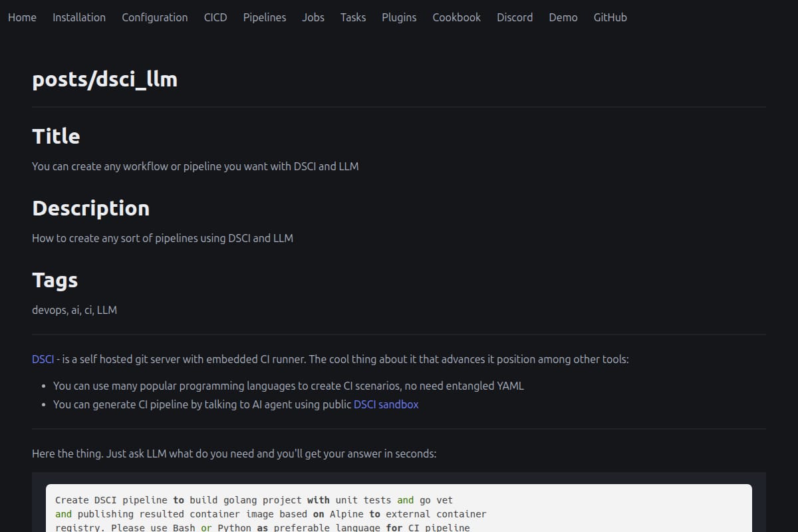The height and width of the screenshot is (532, 798).
Task: Open the Tasks nav link
Action: [x=353, y=17]
